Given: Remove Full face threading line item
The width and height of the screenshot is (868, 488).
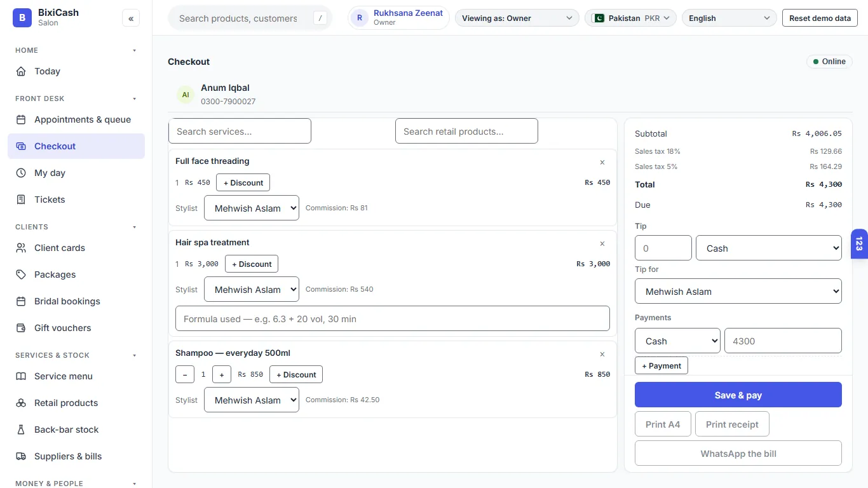Looking at the screenshot, I should tap(602, 163).
